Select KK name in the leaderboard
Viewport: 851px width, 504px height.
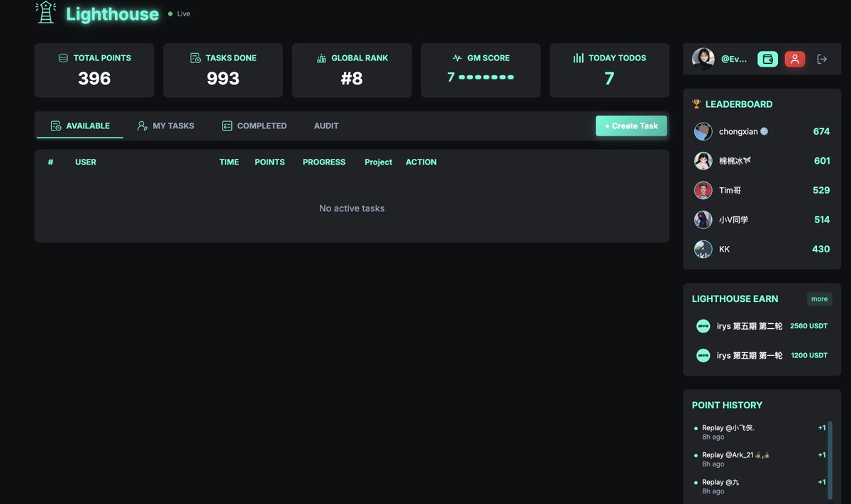(x=724, y=249)
